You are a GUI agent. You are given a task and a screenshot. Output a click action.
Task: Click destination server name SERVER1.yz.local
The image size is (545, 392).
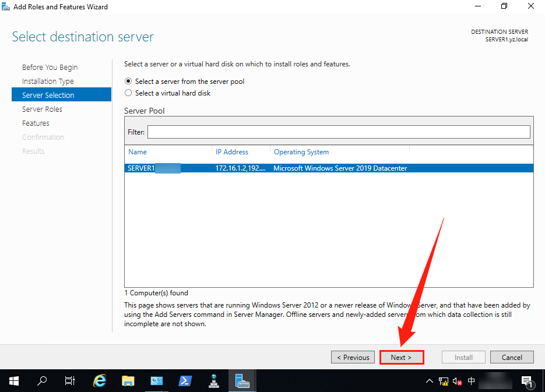point(507,40)
